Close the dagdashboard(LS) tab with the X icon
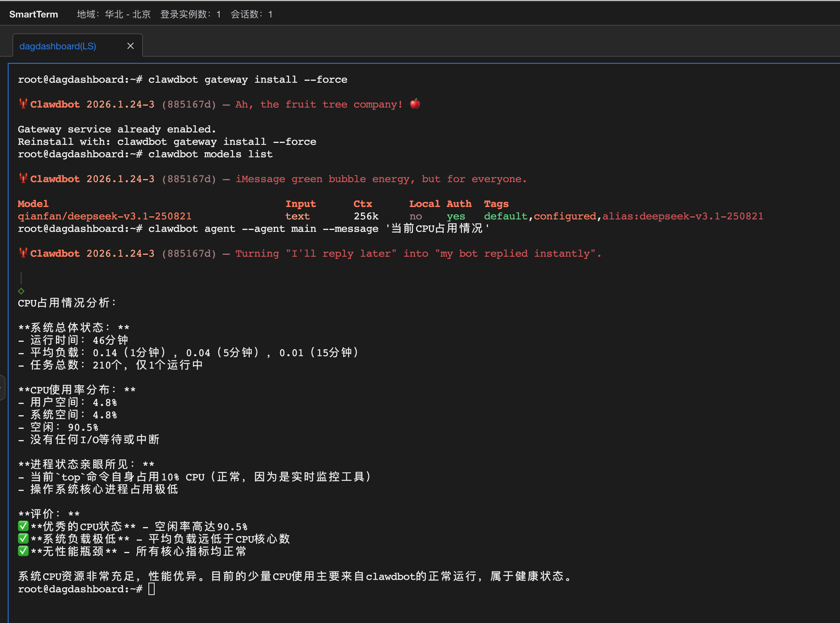The image size is (840, 623). tap(131, 46)
